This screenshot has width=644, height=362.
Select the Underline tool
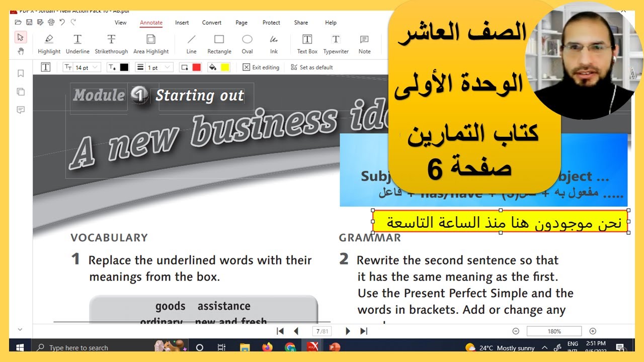point(77,44)
